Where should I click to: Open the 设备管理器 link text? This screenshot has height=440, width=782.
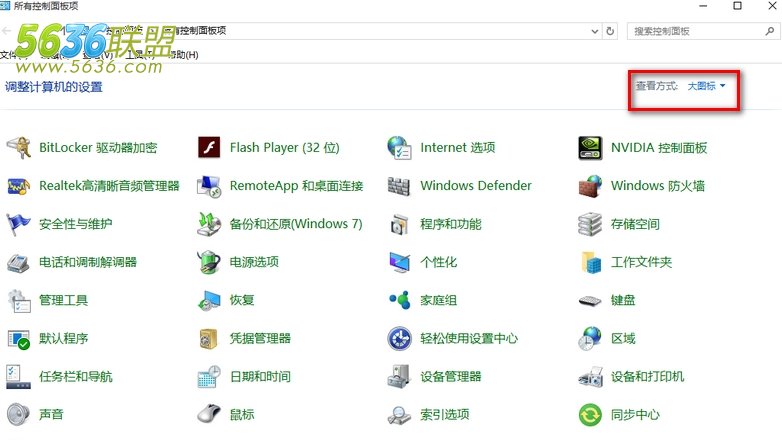point(450,377)
